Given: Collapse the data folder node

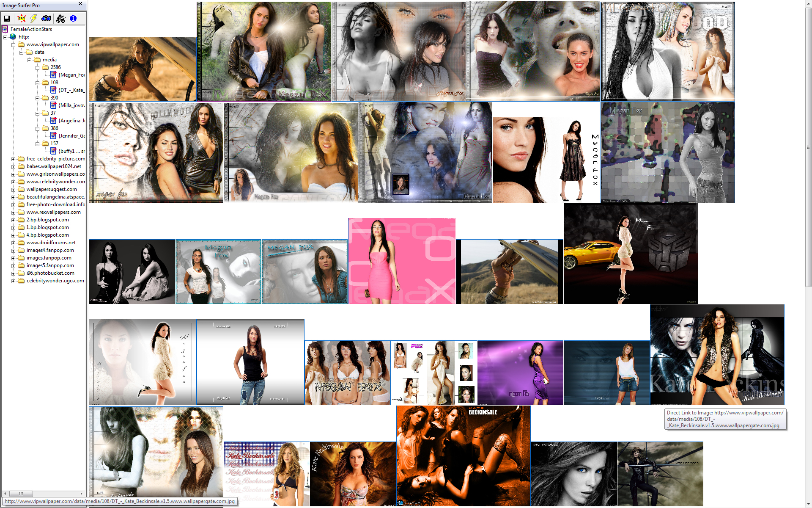Looking at the screenshot, I should point(21,52).
